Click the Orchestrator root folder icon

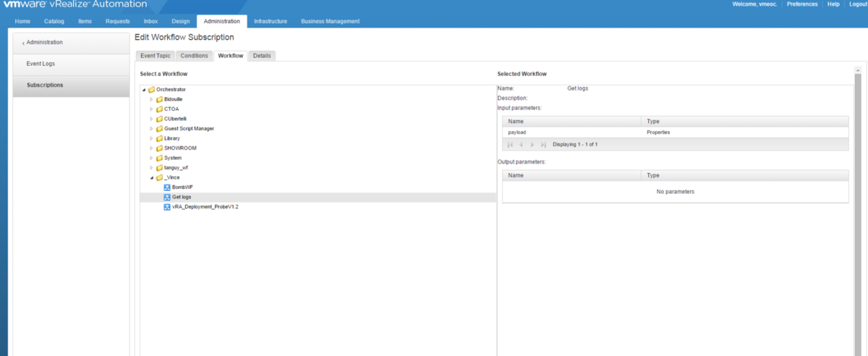152,90
